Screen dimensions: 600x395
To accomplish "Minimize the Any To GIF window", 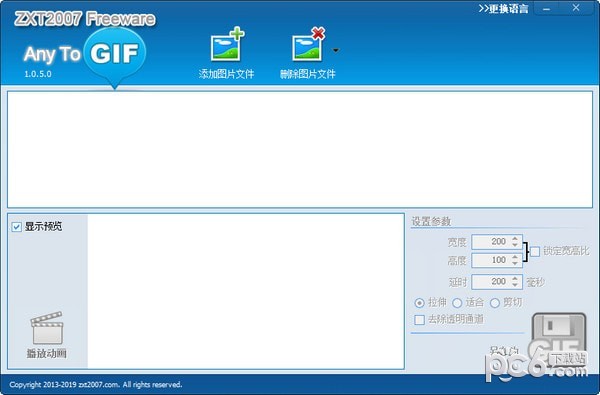I will pos(546,8).
